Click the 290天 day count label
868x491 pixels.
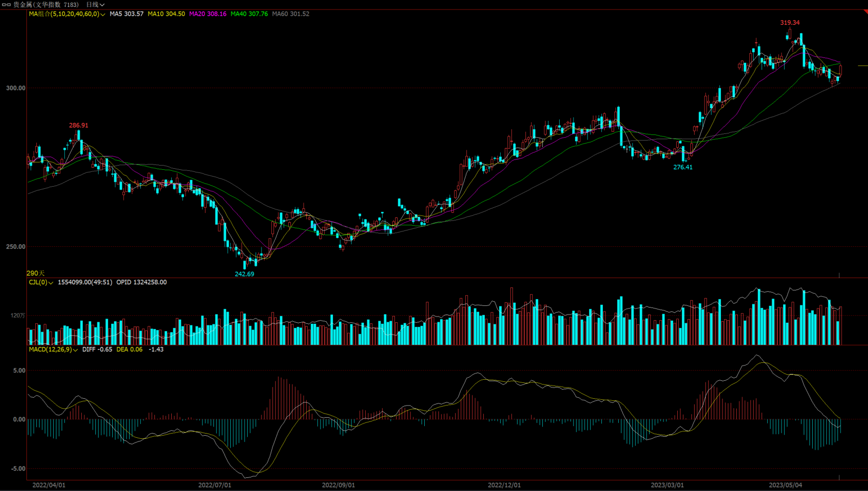click(x=36, y=273)
